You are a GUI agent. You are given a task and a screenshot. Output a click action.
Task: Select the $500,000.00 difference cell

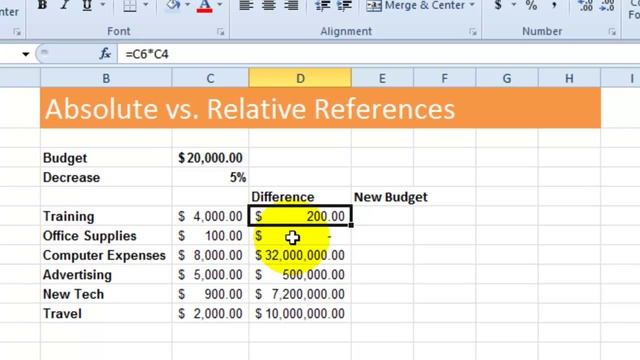pyautogui.click(x=300, y=275)
